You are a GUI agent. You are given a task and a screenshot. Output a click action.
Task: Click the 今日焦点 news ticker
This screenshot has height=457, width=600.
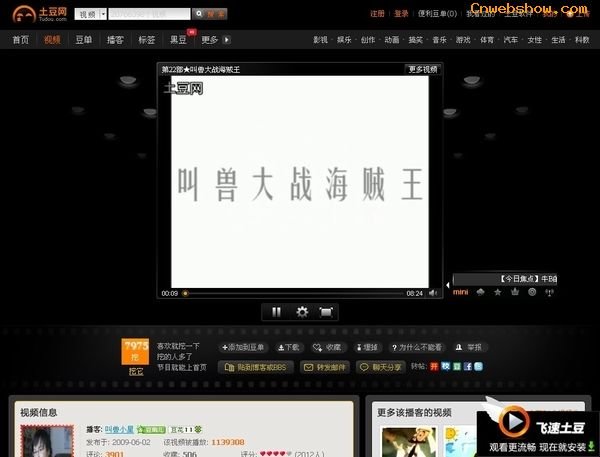click(x=505, y=279)
